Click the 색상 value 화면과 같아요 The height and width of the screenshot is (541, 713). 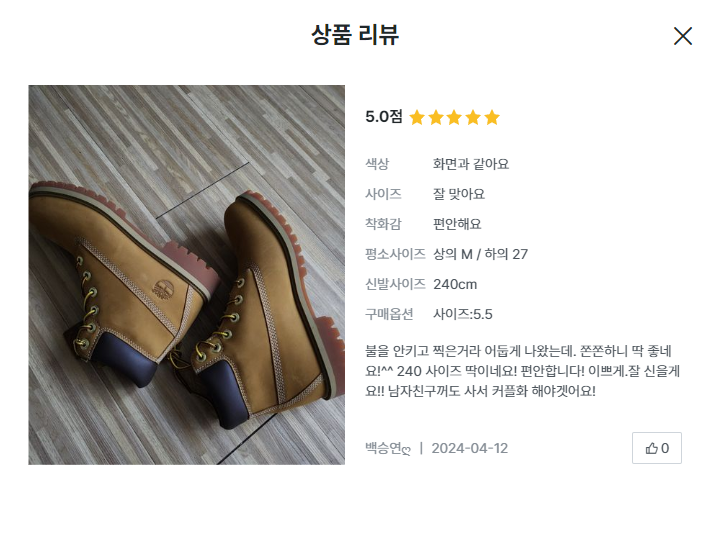471,164
